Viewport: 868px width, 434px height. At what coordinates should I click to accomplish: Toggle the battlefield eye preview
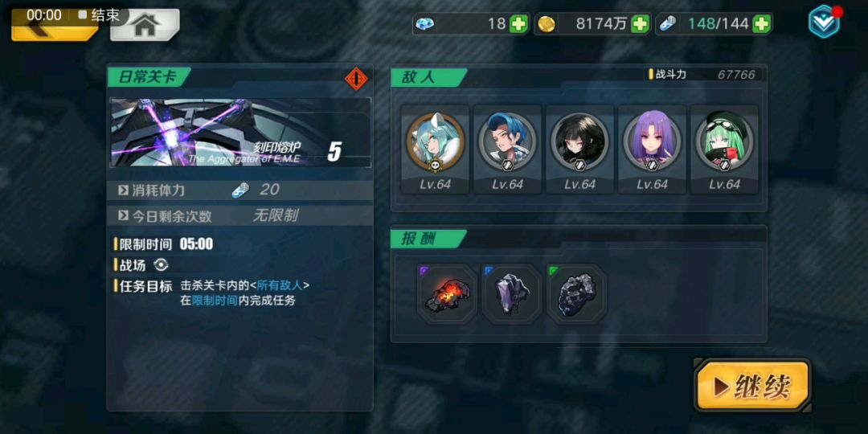pyautogui.click(x=161, y=265)
